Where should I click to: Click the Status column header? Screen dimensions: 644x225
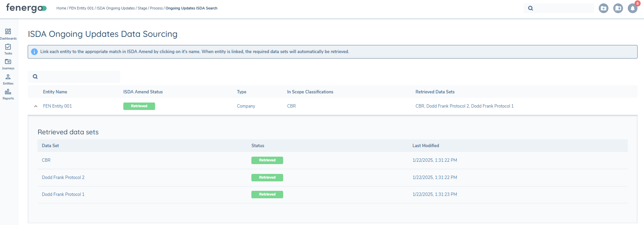258,146
